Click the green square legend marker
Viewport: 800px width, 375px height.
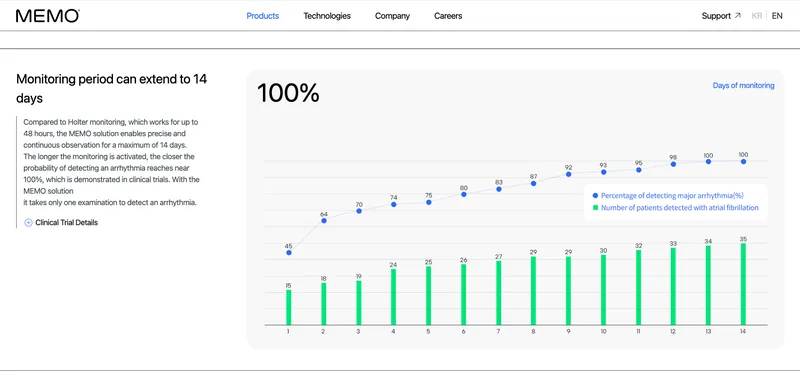coord(595,208)
